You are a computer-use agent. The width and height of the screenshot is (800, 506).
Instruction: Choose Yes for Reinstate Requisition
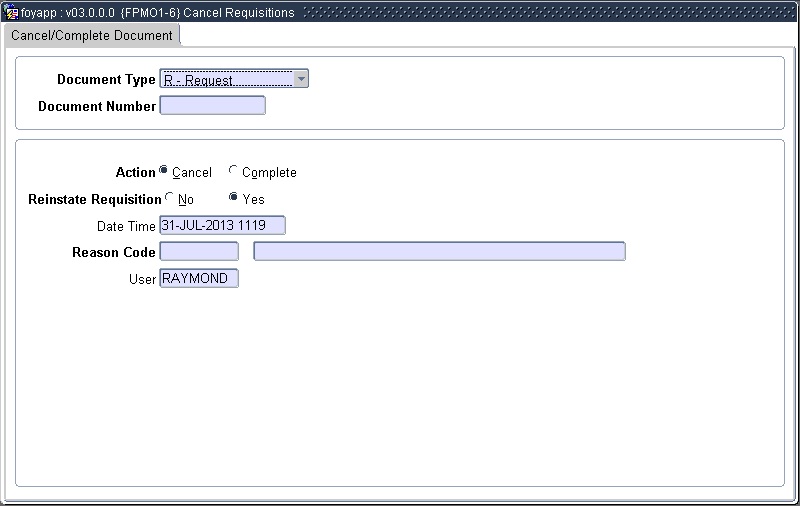pos(233,197)
